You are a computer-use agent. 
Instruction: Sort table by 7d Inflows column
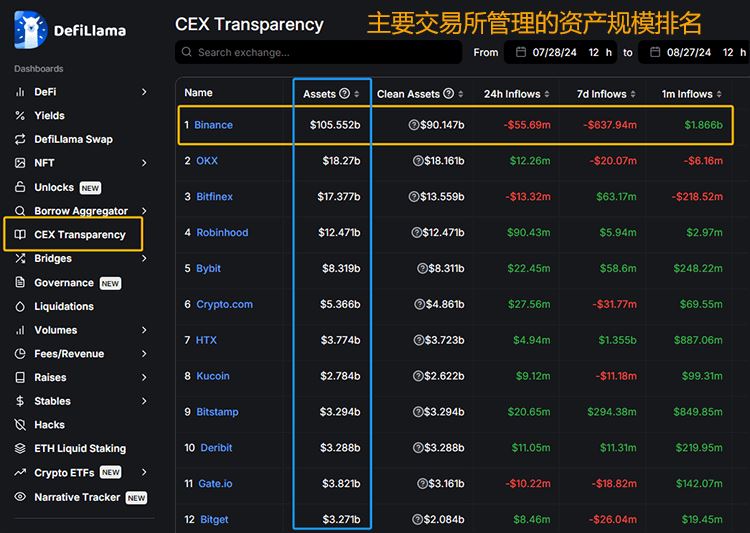[x=633, y=94]
